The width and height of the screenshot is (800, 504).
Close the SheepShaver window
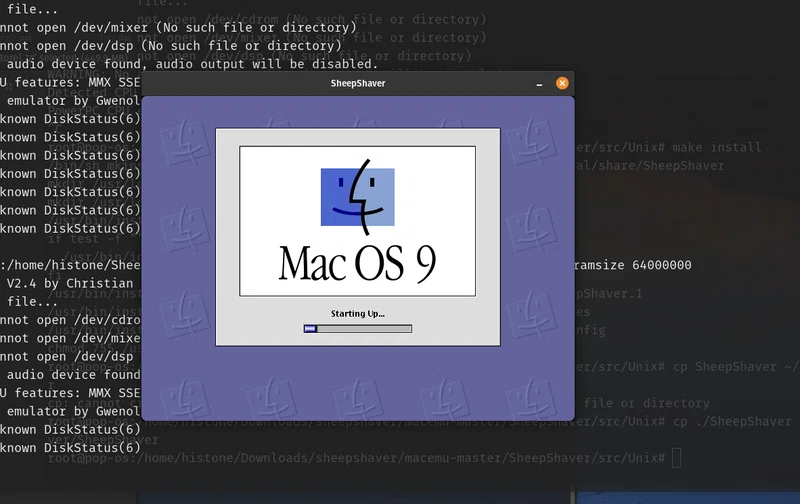(x=562, y=83)
